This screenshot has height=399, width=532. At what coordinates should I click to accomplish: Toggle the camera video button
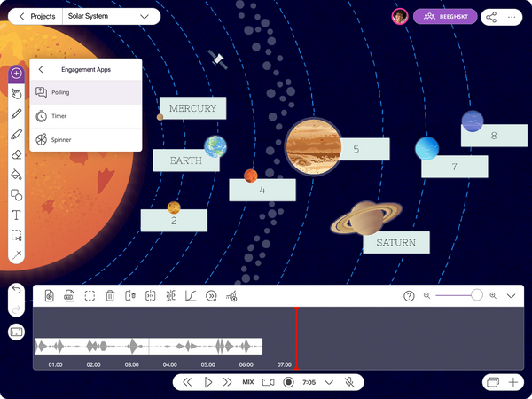point(269,382)
